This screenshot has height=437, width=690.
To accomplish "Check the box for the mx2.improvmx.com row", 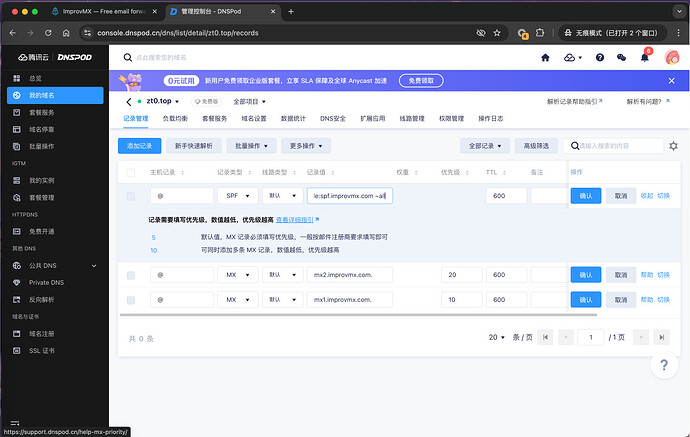I will [x=131, y=274].
